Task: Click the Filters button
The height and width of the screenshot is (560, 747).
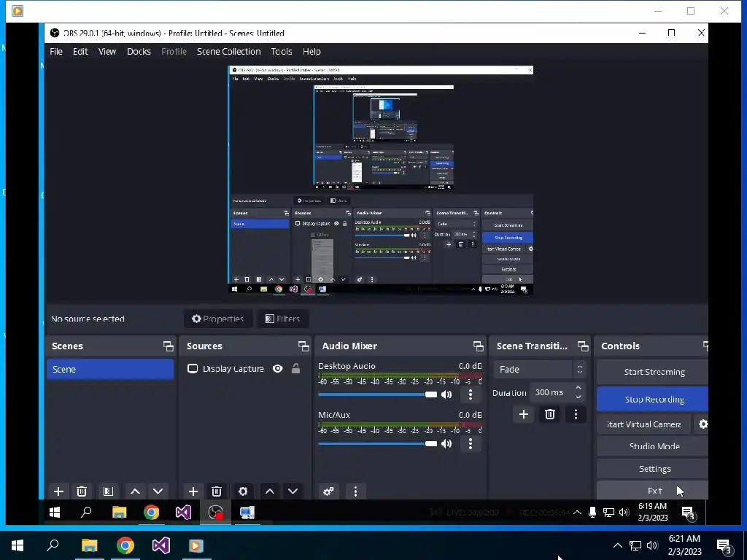Action: pos(283,319)
